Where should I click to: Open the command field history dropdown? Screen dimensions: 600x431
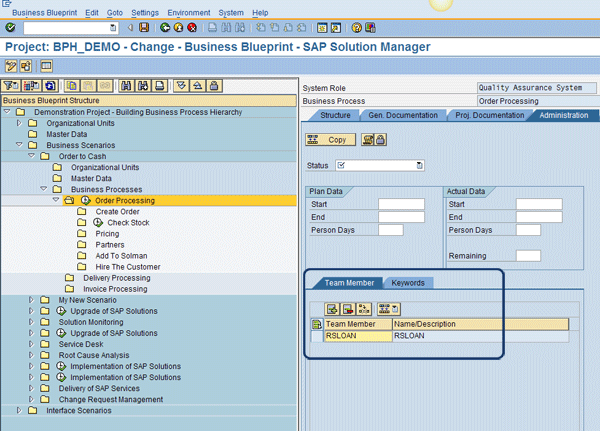tap(113, 28)
